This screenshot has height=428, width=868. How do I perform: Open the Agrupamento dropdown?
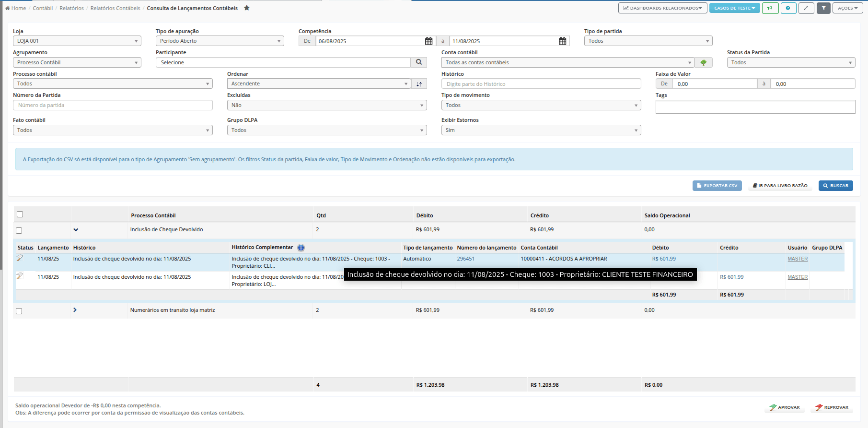[x=77, y=62]
